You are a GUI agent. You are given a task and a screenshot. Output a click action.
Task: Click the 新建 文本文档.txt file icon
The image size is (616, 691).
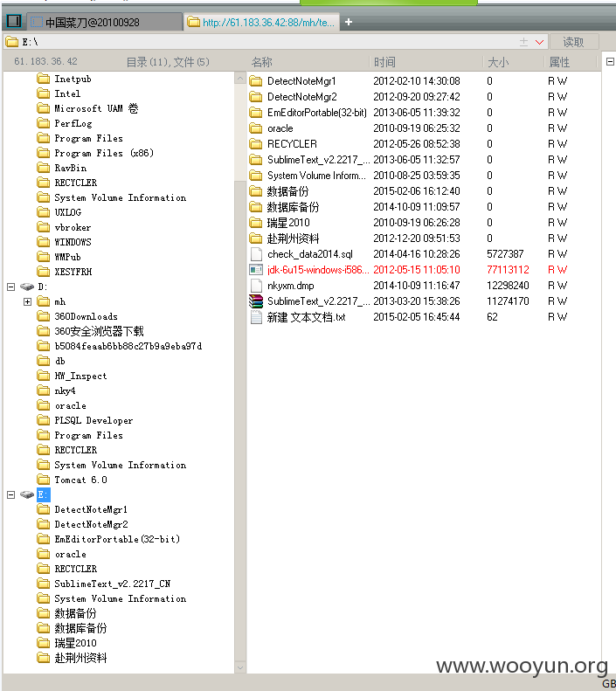(256, 317)
